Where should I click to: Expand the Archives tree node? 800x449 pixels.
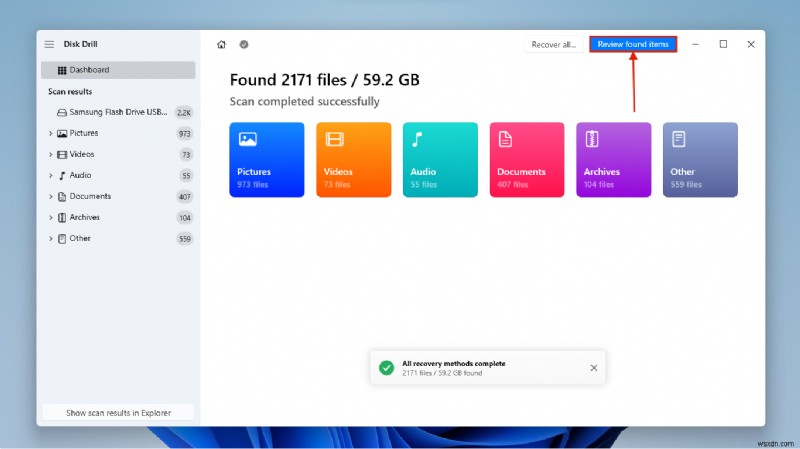tap(51, 217)
